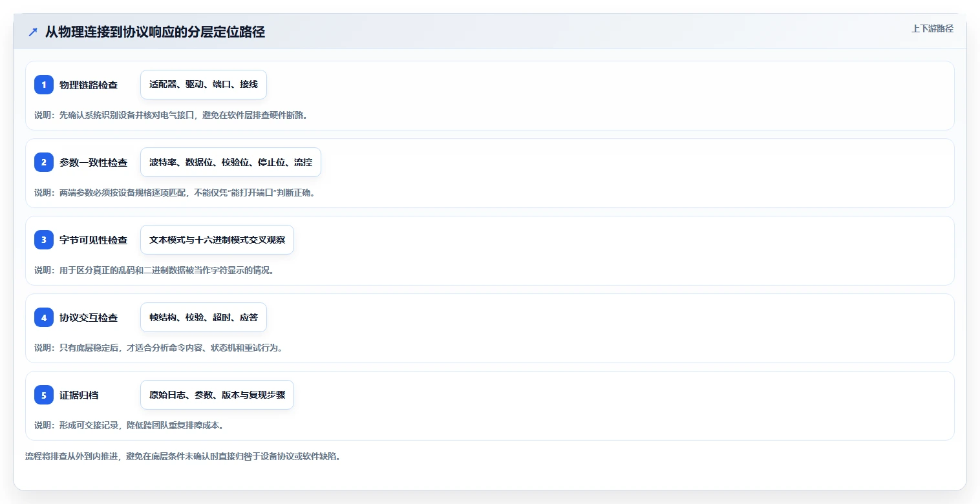Click step badge 4 for 协议交互检查

click(x=44, y=317)
